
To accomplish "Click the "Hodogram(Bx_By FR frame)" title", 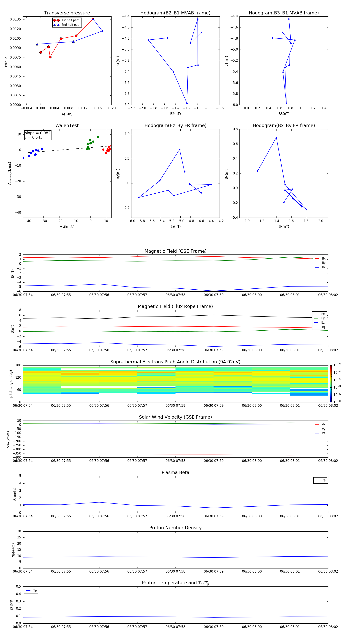I will [x=284, y=125].
